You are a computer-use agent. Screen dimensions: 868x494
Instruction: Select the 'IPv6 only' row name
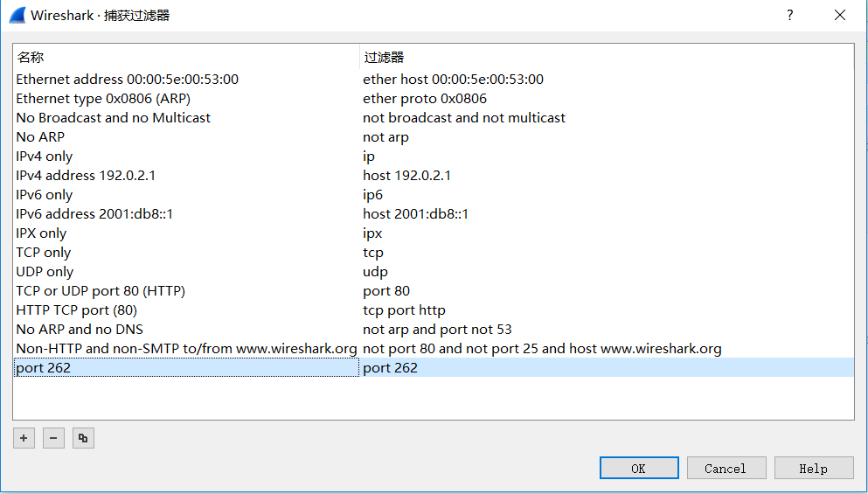[45, 195]
